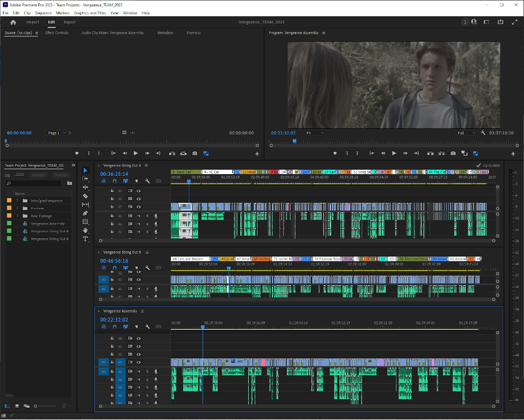Export frame camera in Source monitor
Image resolution: width=524 pixels, height=420 pixels.
click(195, 153)
